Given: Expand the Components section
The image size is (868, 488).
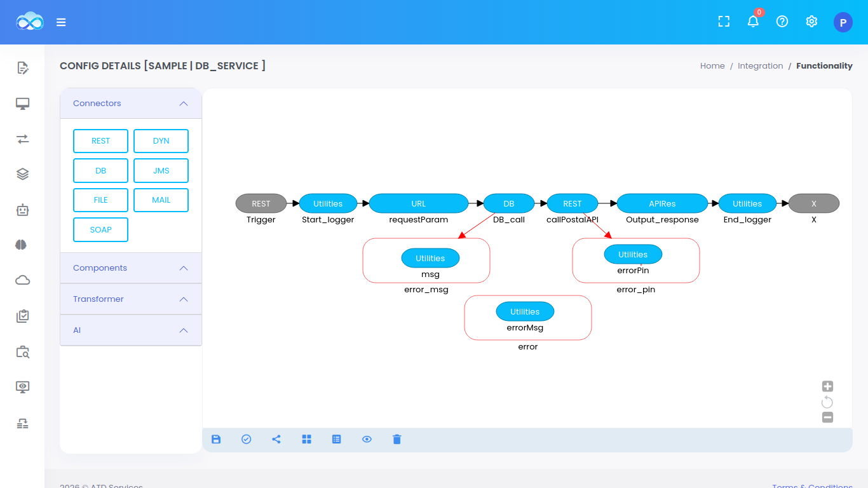Looking at the screenshot, I should tap(183, 268).
